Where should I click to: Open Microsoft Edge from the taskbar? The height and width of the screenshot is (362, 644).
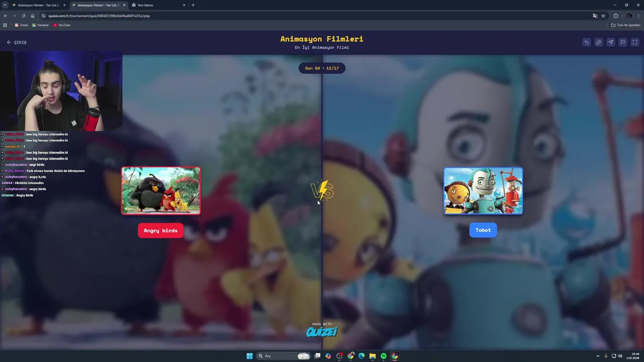361,356
